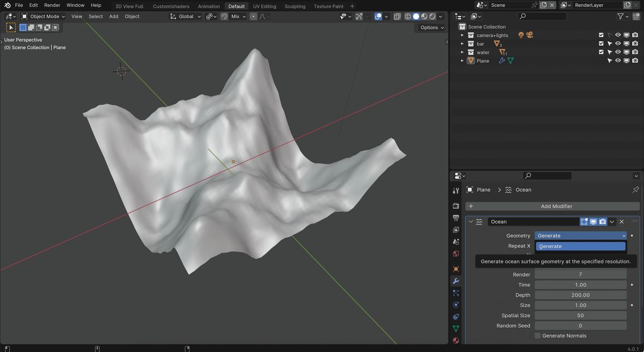Enable wireframe viewport shading mode
The image size is (644, 352).
point(407,16)
